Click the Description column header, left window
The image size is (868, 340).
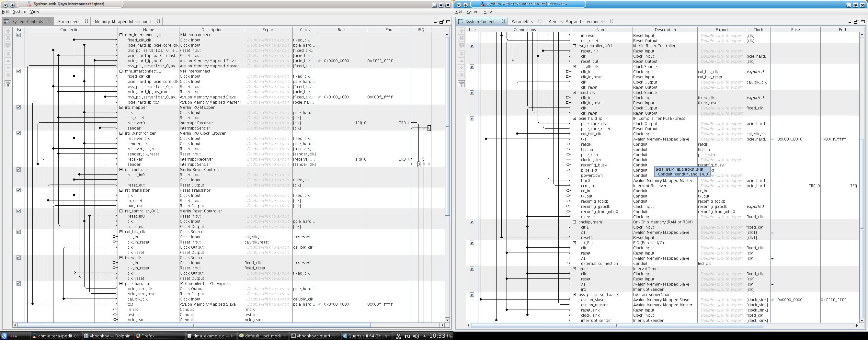[x=211, y=30]
